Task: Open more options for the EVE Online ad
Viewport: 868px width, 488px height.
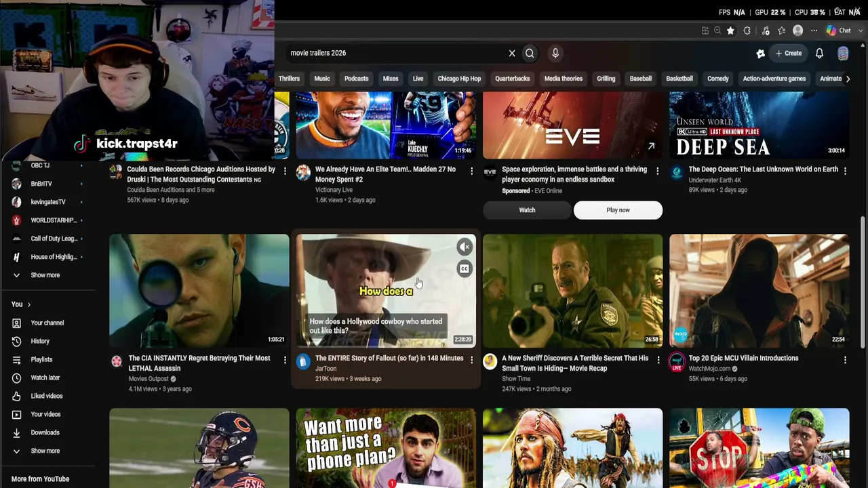Action: point(657,171)
